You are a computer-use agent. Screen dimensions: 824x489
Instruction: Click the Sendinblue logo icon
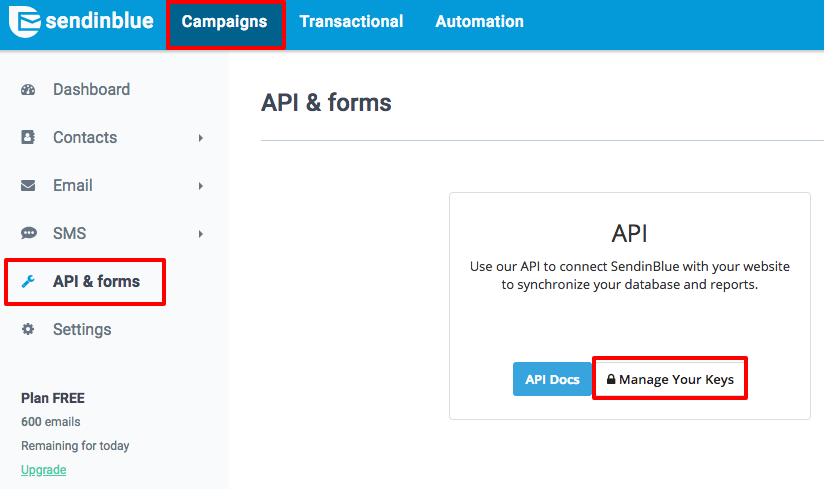point(24,21)
